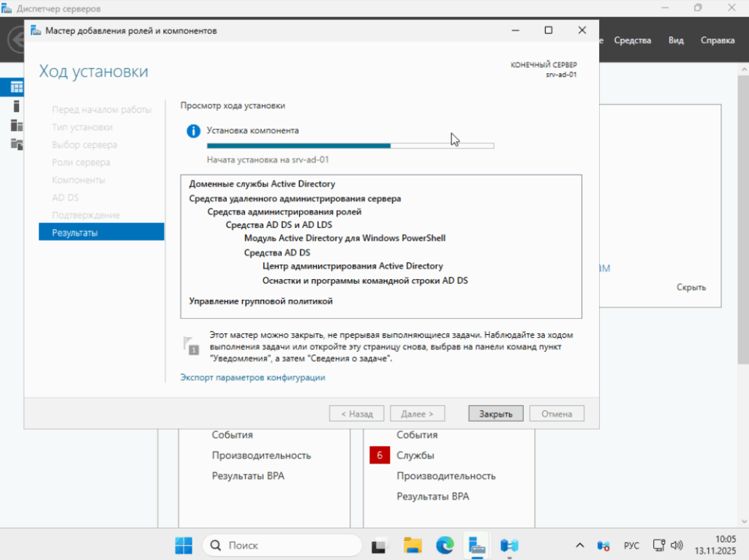Open file and storage services sidebar icon
Screen dimensions: 749x560
[16, 144]
